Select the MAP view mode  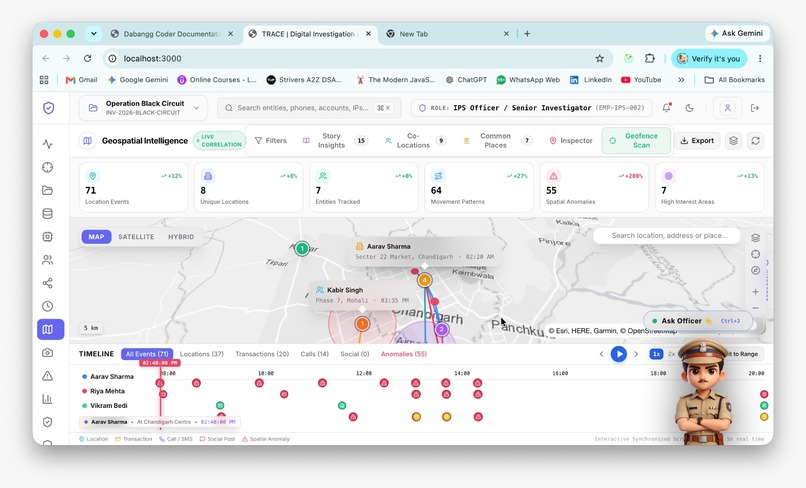click(96, 237)
